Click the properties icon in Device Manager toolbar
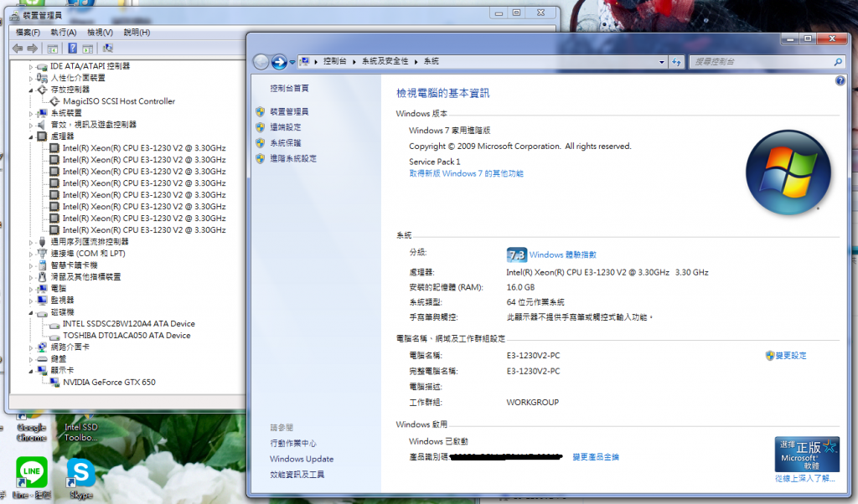The height and width of the screenshot is (504, 858). click(x=87, y=49)
